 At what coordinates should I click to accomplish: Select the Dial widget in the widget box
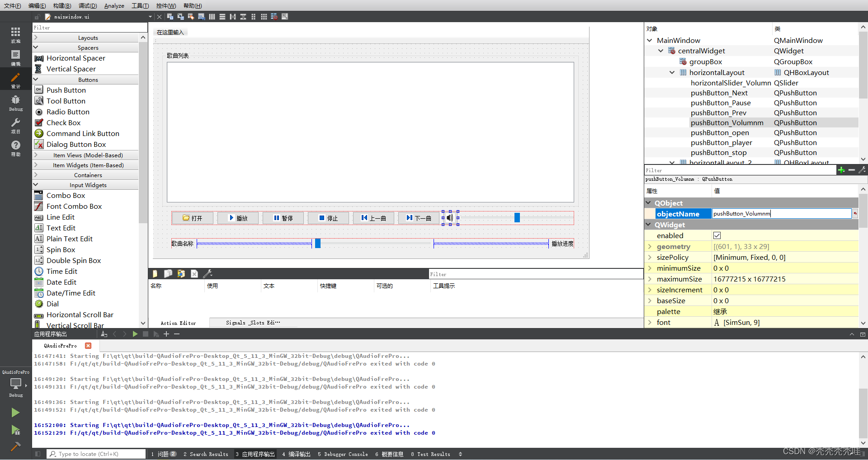(52, 304)
